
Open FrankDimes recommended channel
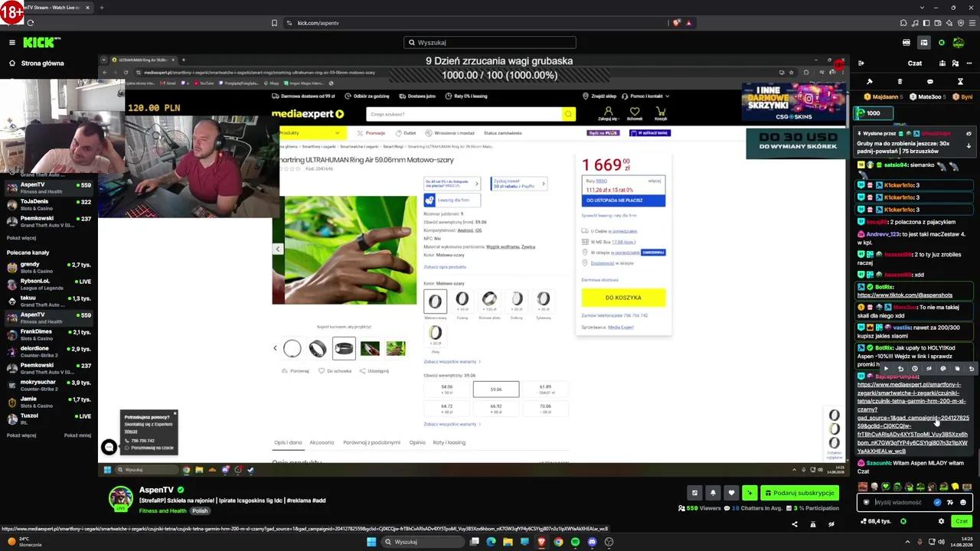[x=49, y=334]
